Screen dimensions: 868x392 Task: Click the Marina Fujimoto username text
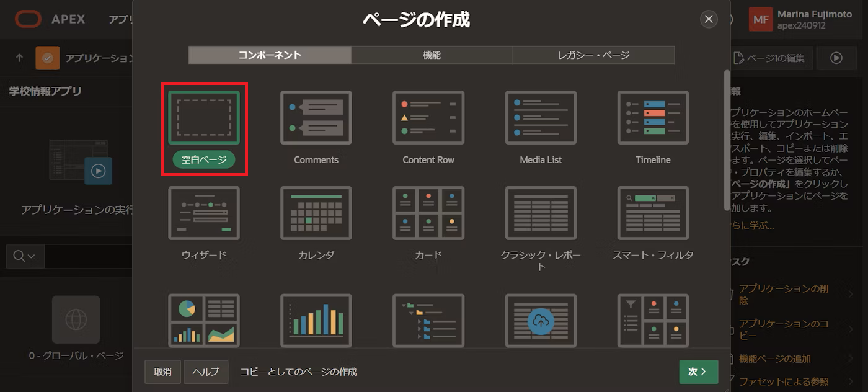pyautogui.click(x=814, y=14)
